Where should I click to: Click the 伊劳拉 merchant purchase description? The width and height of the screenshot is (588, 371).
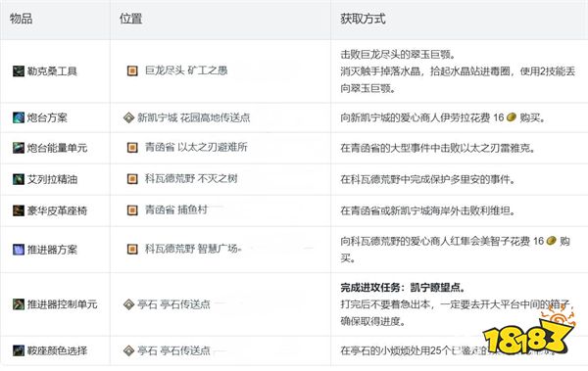pos(443,117)
